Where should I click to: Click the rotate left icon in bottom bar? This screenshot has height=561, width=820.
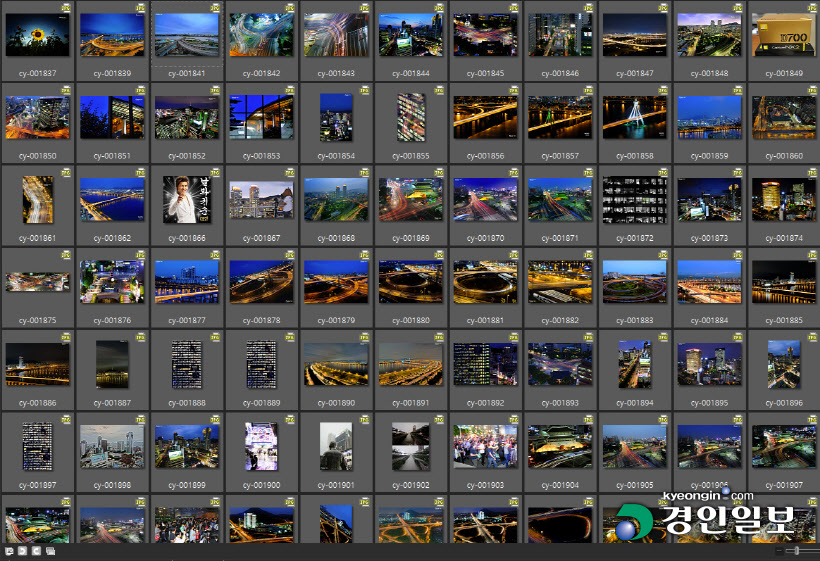pos(22,551)
